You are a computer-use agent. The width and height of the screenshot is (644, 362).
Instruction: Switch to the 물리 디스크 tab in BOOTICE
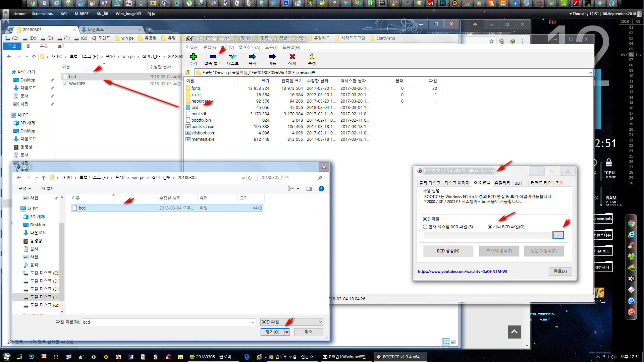pos(430,183)
